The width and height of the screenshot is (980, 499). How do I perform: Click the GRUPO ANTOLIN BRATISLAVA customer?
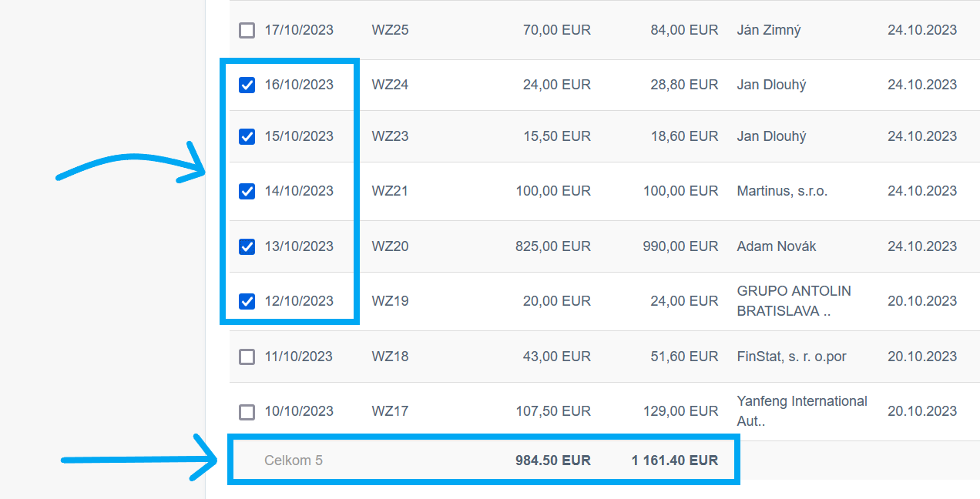[794, 301]
